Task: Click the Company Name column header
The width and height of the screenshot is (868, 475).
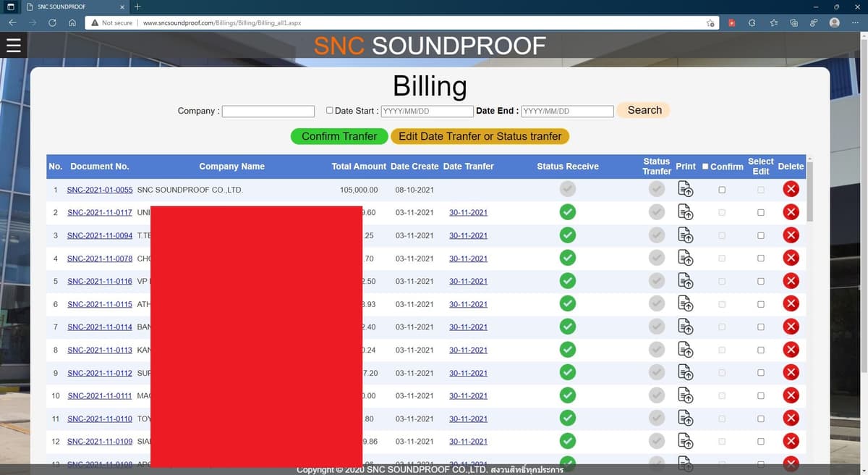Action: [231, 167]
